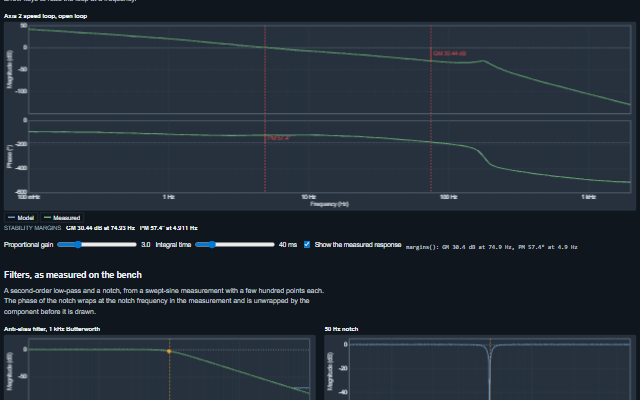This screenshot has width=640, height=400.
Task: Toggle the Measured series in the legend
Action: pyautogui.click(x=62, y=218)
